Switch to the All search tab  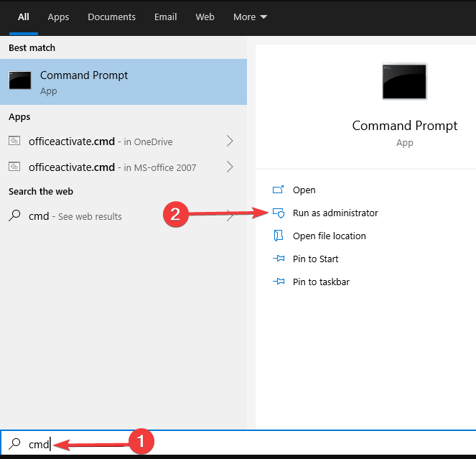(x=24, y=17)
